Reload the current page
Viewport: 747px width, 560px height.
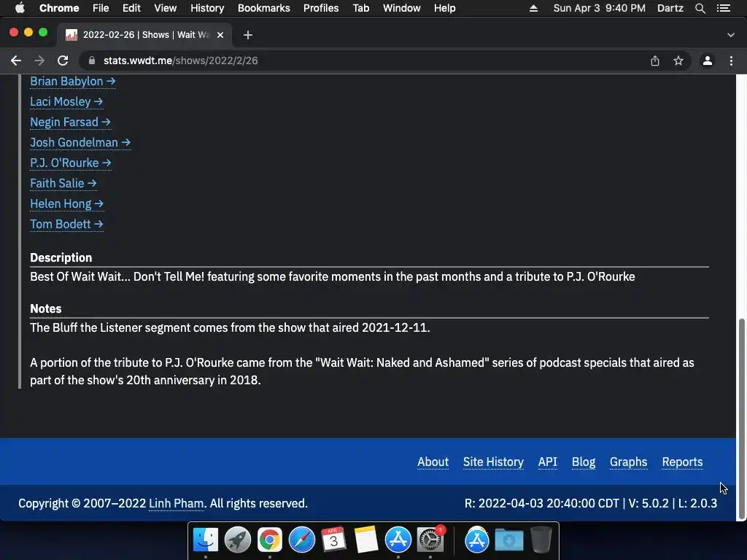(x=63, y=61)
